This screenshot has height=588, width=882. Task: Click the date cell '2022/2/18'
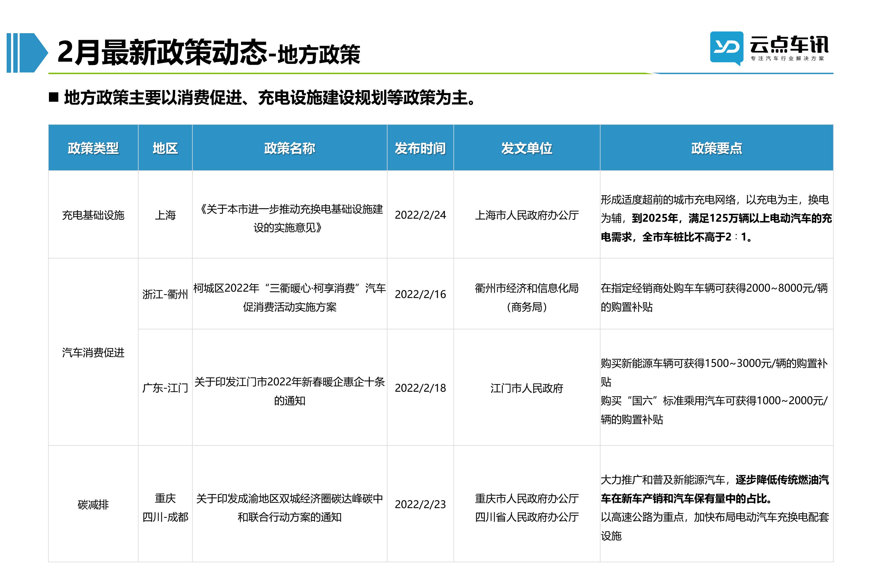[x=420, y=388]
